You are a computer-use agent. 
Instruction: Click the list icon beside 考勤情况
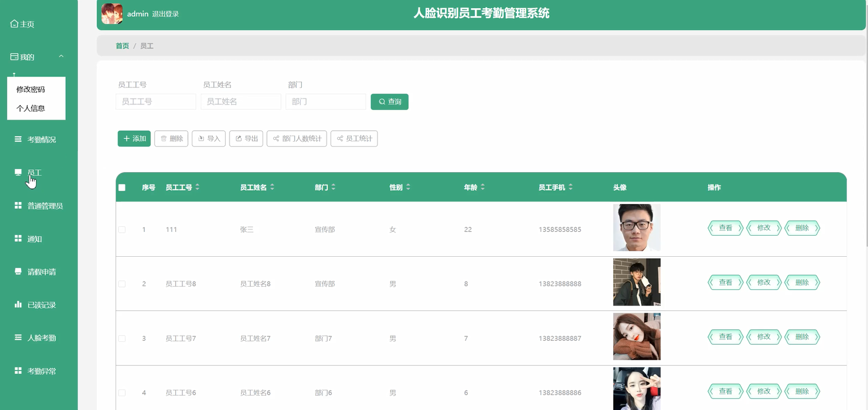[18, 139]
